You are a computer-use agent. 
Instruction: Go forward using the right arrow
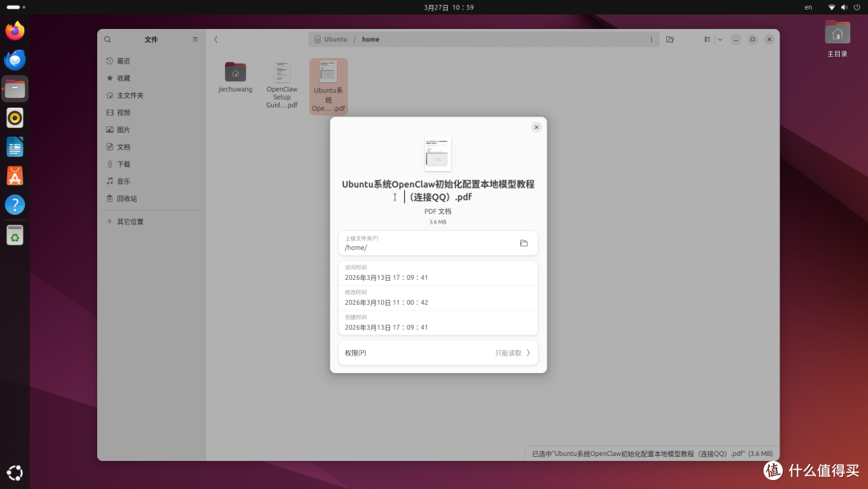pyautogui.click(x=234, y=39)
